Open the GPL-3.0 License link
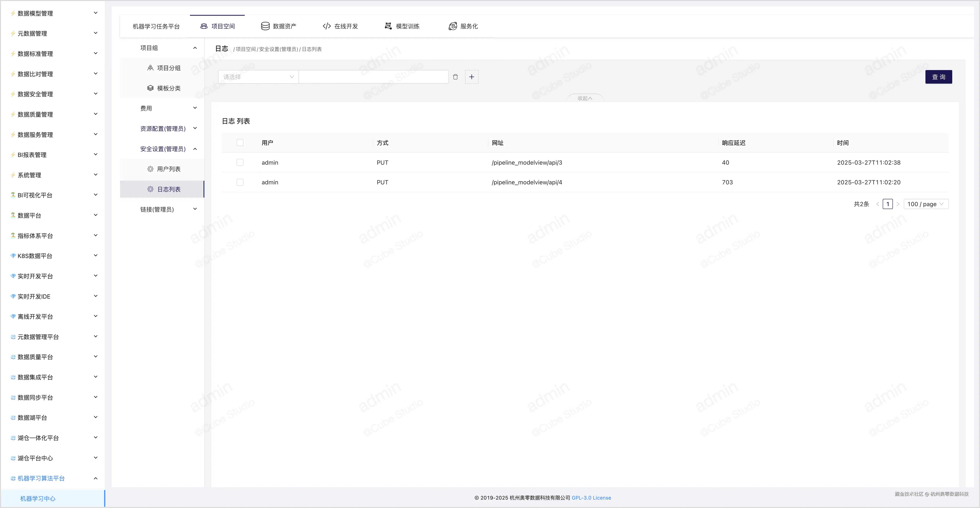 [x=591, y=498]
